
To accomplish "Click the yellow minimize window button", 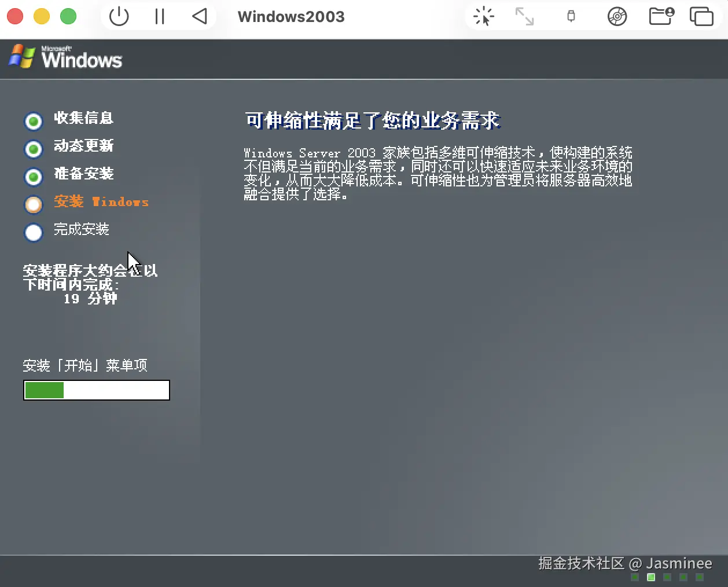I will pyautogui.click(x=42, y=16).
